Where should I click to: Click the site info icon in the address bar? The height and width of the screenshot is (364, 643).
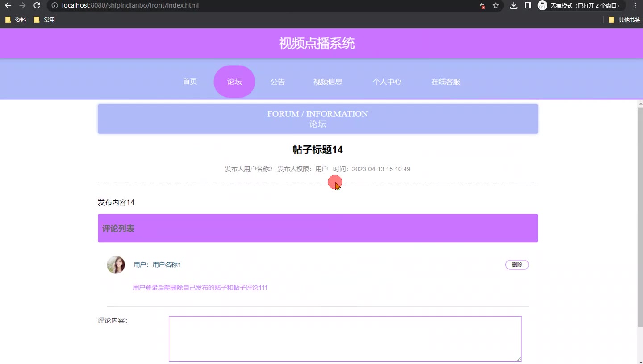coord(54,6)
